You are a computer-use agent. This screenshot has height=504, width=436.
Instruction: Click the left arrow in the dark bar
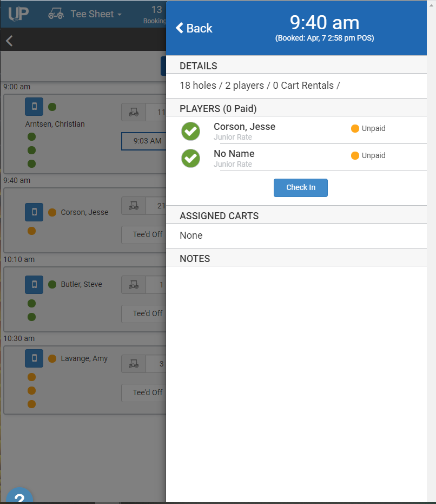pos(9,41)
